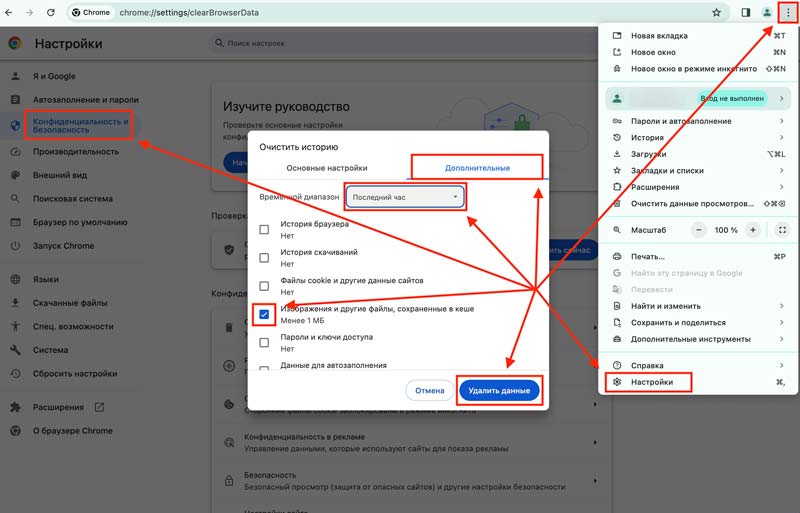Go forward using the browser forward arrow
Viewport: 800px width, 513px height.
click(29, 12)
